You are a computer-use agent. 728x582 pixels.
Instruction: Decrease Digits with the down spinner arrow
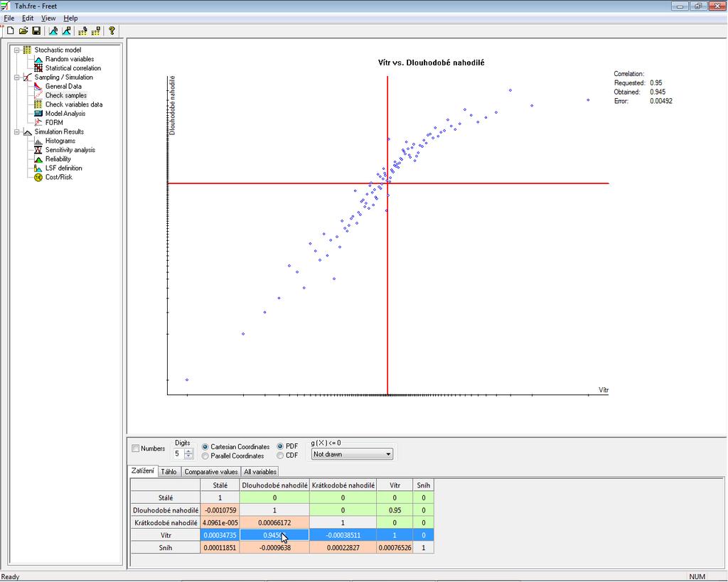(x=188, y=456)
